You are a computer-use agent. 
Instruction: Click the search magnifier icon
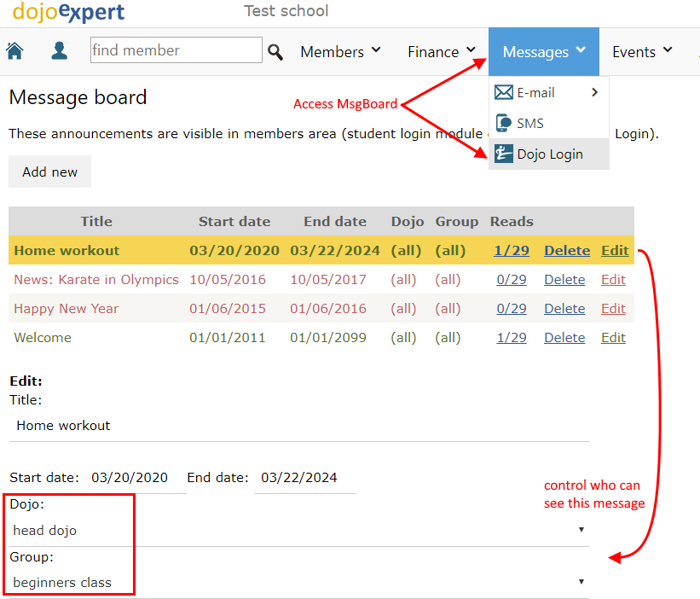pyautogui.click(x=275, y=51)
